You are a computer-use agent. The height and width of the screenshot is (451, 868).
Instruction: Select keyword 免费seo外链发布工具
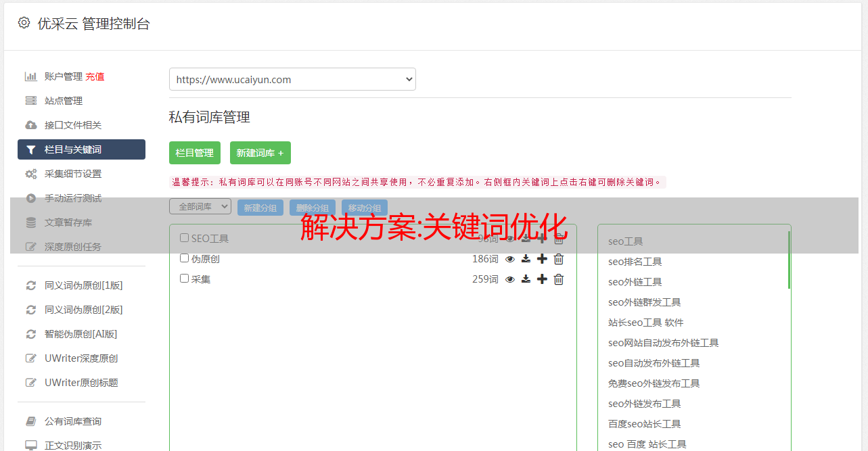(654, 383)
